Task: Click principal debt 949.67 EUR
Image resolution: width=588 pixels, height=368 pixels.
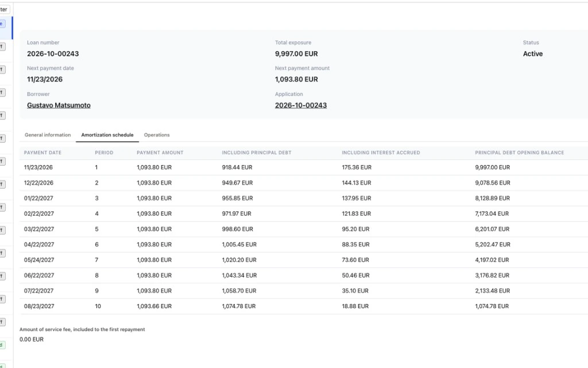Action: click(237, 183)
